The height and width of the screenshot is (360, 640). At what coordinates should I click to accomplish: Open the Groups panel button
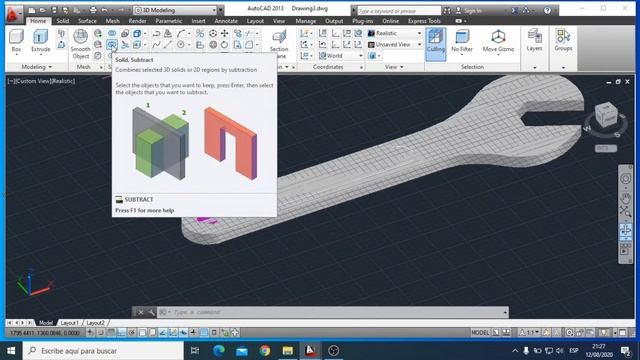(563, 40)
